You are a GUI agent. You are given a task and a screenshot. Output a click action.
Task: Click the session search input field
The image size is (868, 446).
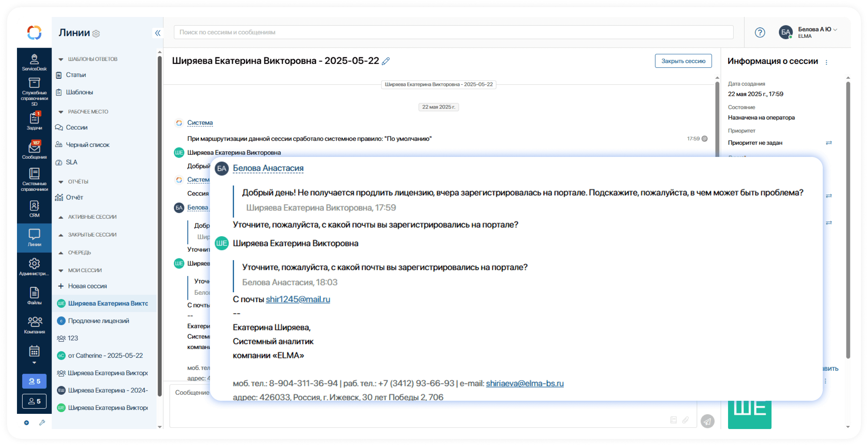[x=453, y=32]
